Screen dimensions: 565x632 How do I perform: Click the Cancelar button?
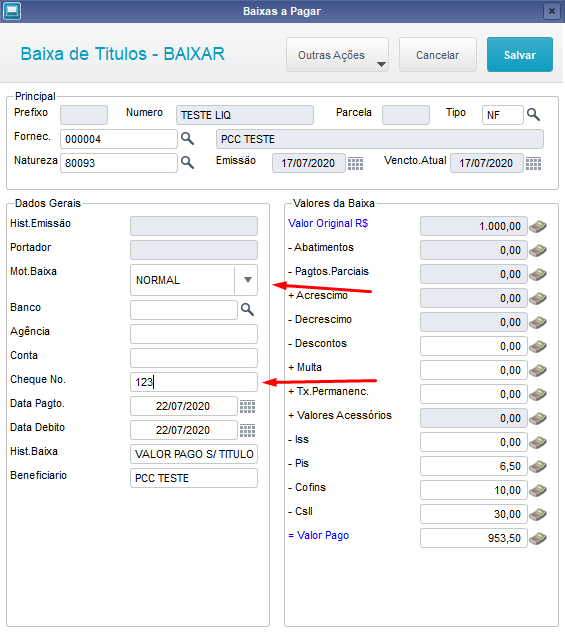(x=438, y=55)
